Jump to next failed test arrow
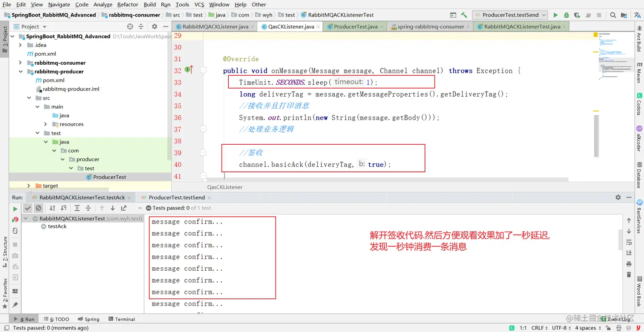The width and height of the screenshot is (644, 332). (x=112, y=208)
